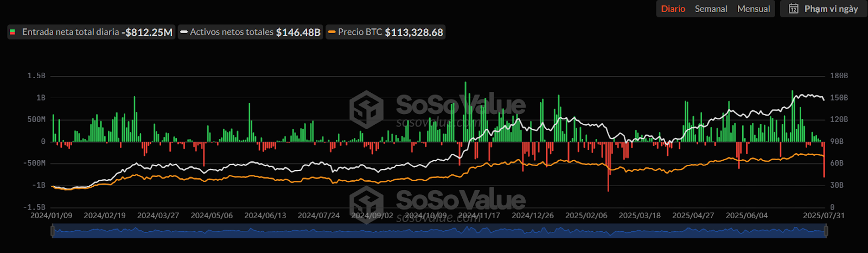Click the blue range slider track
Viewport: 868px width, 253px height.
pos(439,231)
